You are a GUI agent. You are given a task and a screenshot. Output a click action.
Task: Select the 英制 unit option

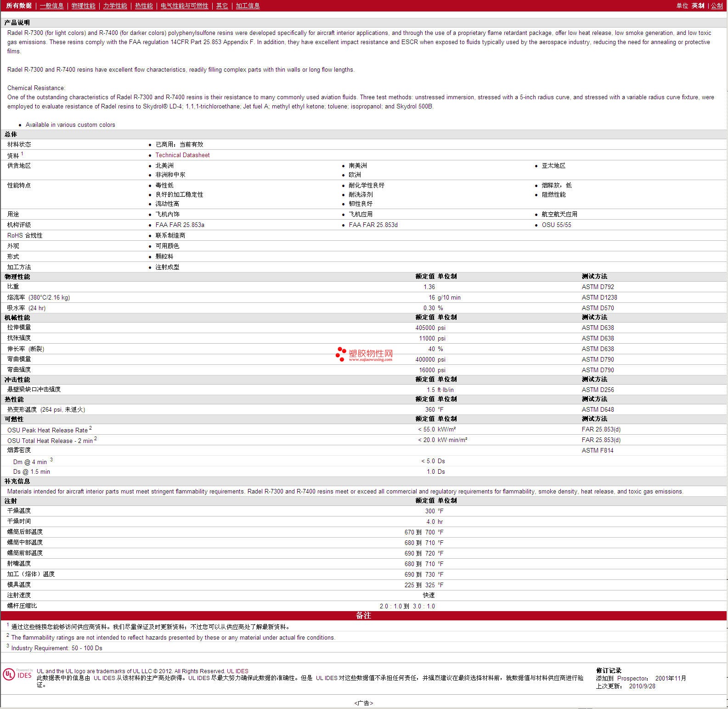(698, 6)
